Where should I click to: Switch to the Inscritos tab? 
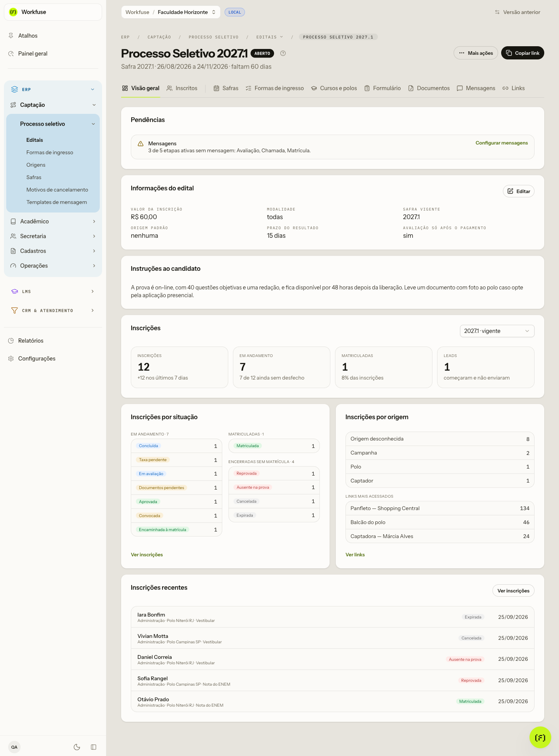coord(182,88)
